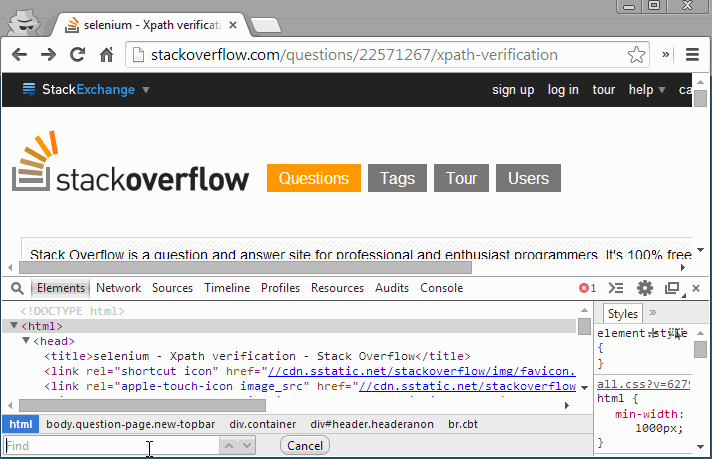
Task: Show console drawer icon in DevTools
Action: pyautogui.click(x=616, y=288)
